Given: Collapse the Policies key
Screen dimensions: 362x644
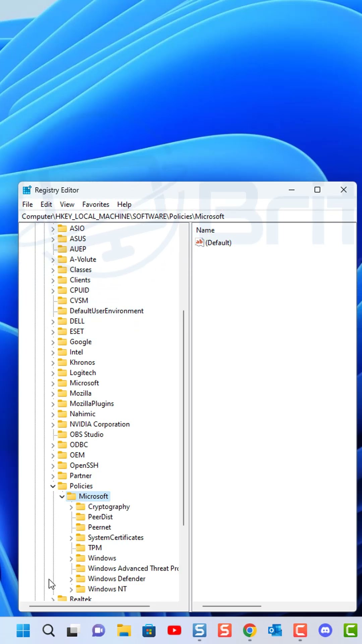Looking at the screenshot, I should pos(53,486).
